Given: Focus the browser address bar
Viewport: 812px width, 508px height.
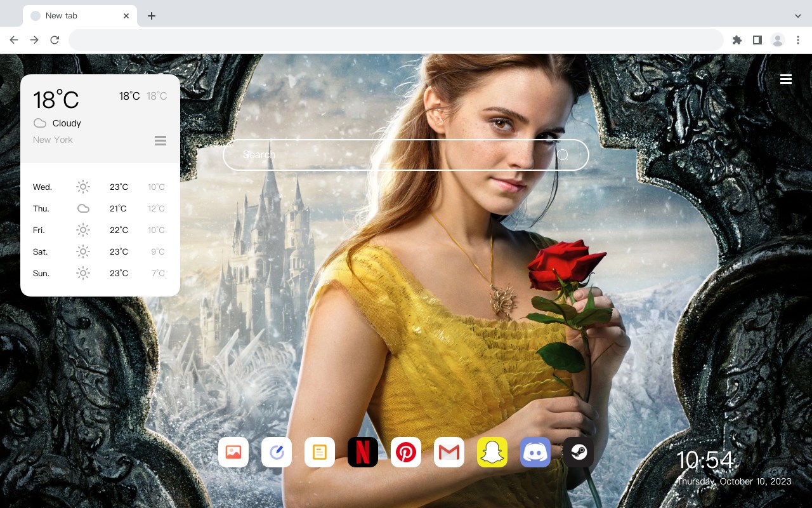Looking at the screenshot, I should (396, 40).
